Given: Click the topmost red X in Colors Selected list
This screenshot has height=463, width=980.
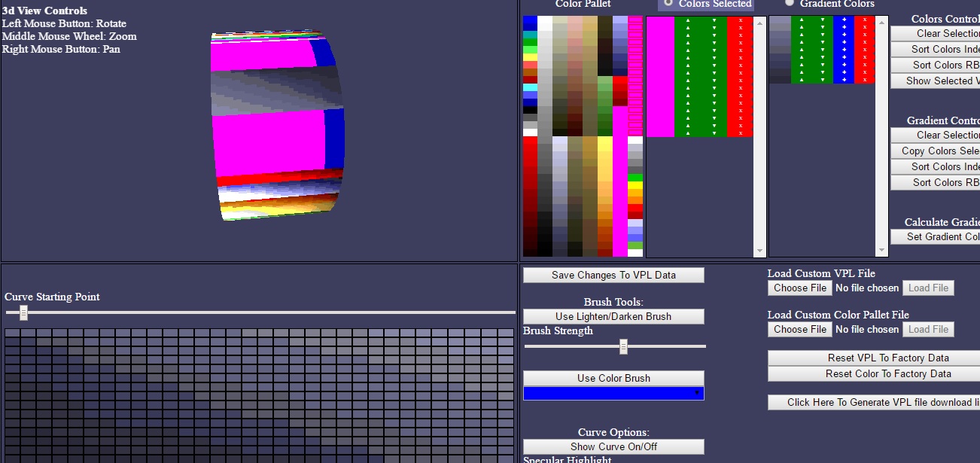Looking at the screenshot, I should pyautogui.click(x=740, y=20).
